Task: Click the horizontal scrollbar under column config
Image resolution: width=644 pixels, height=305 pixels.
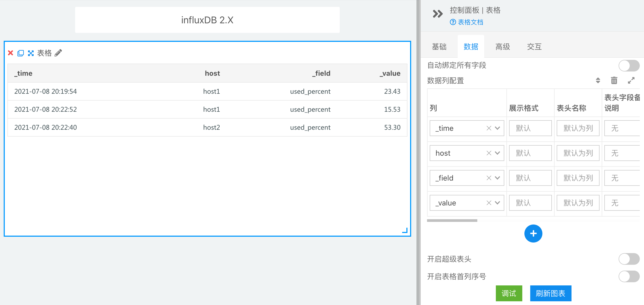Action: click(x=452, y=220)
